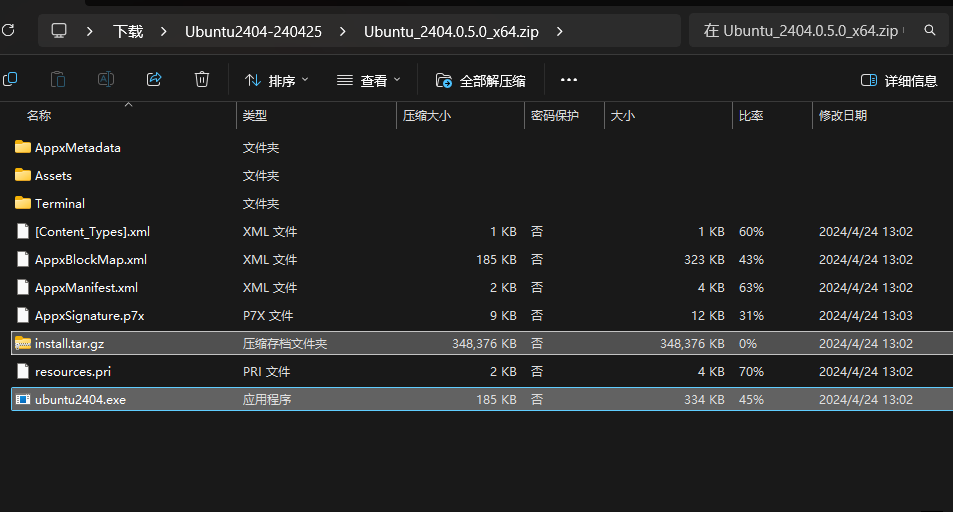The height and width of the screenshot is (512, 953).
Task: Select the [Content_Types].xml file name
Action: [x=92, y=231]
